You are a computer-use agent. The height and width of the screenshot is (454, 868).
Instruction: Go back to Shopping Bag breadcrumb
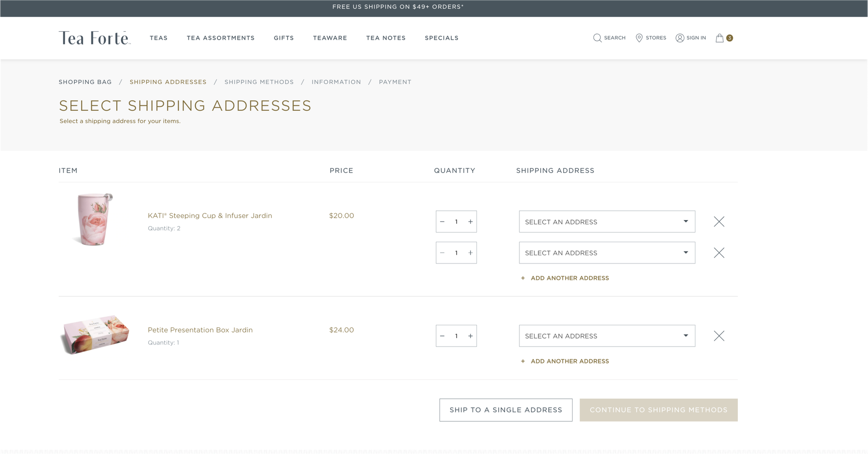(x=85, y=82)
